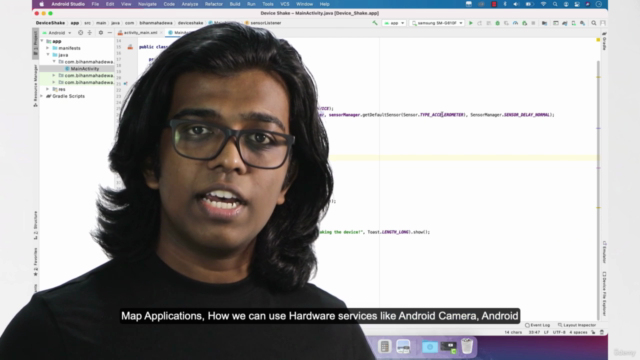Toggle the Project tool window tab

click(x=36, y=43)
